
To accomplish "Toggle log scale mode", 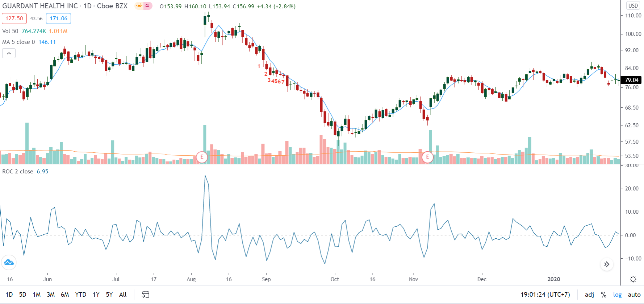I will tap(617, 295).
